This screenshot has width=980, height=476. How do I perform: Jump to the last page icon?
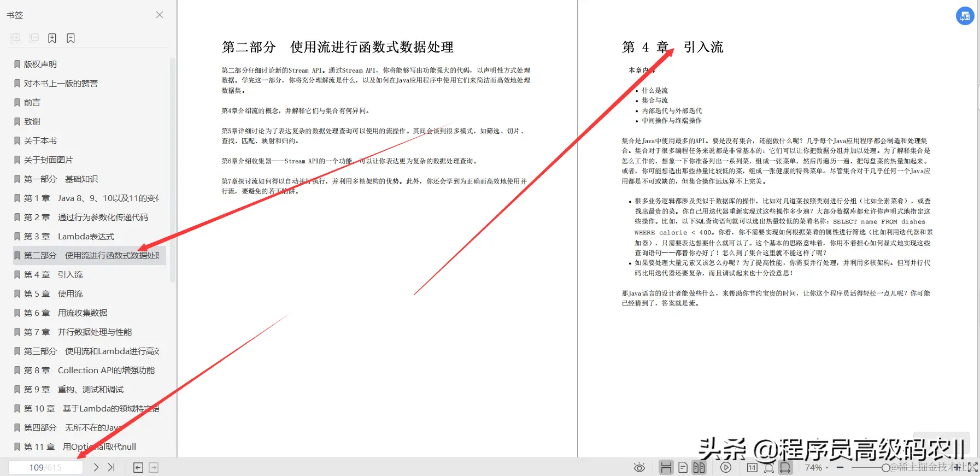pos(112,467)
